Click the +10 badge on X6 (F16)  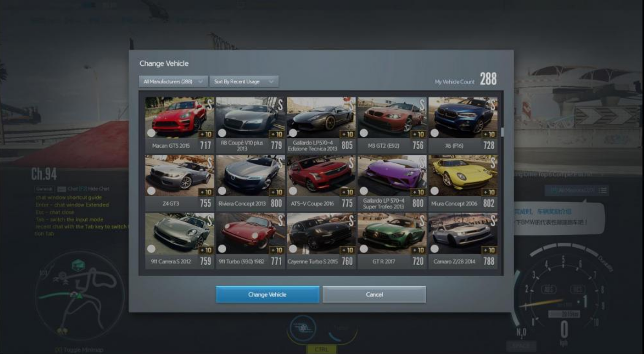tap(489, 134)
